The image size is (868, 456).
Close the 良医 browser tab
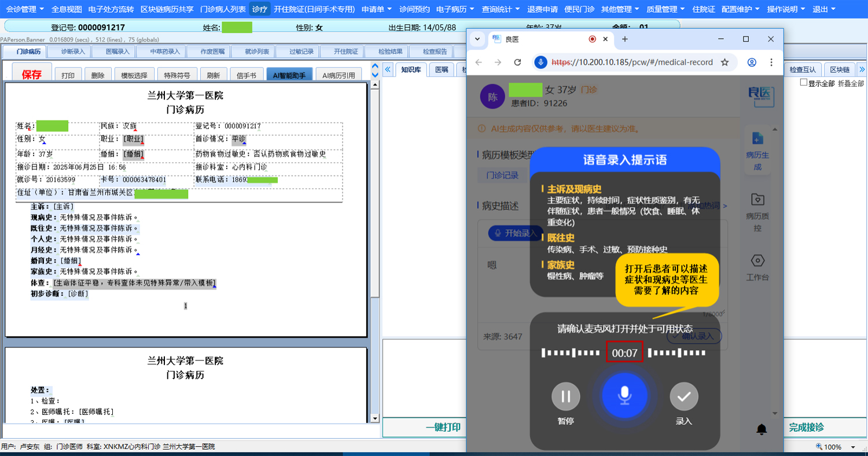[606, 39]
